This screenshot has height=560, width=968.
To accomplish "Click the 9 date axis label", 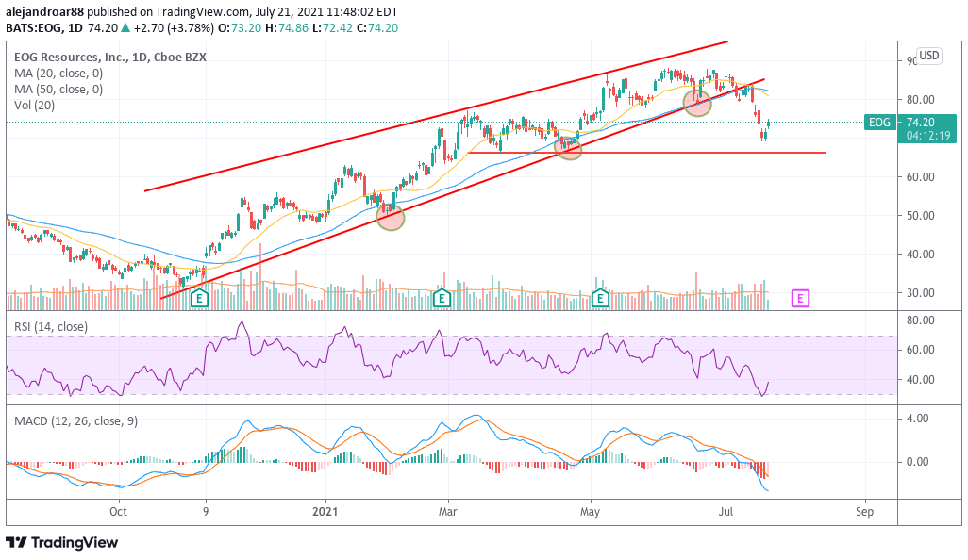I will tap(206, 512).
